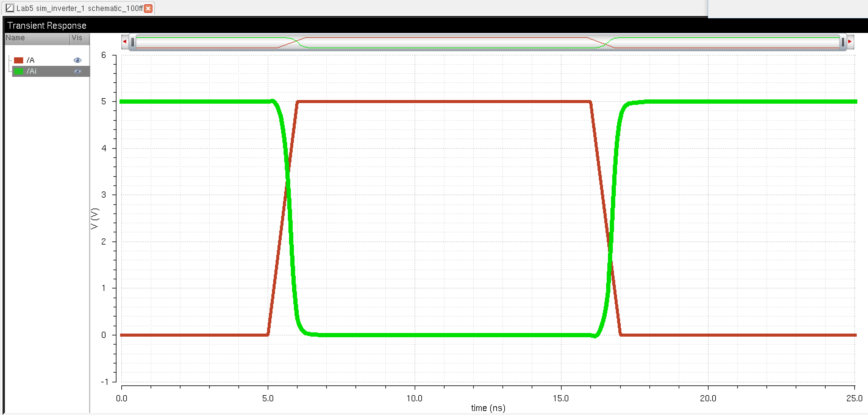Click the Transient Response title bar
The width and height of the screenshot is (868, 415).
(47, 26)
